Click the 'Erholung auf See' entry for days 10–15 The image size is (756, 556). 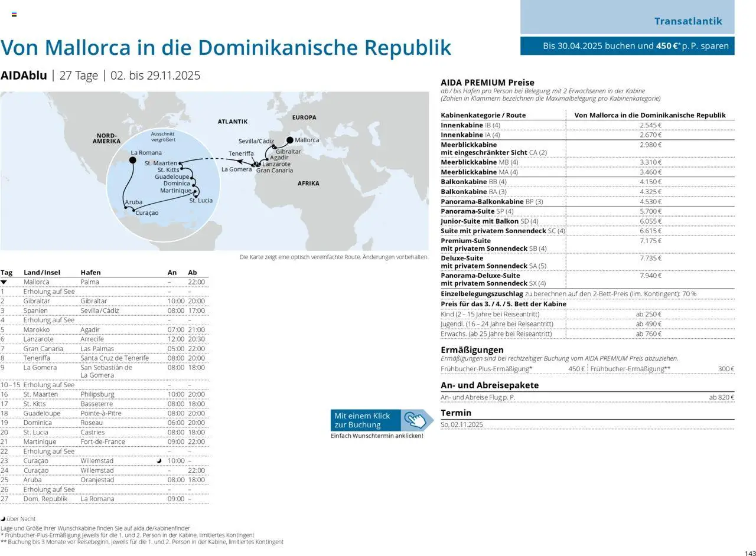(x=49, y=385)
